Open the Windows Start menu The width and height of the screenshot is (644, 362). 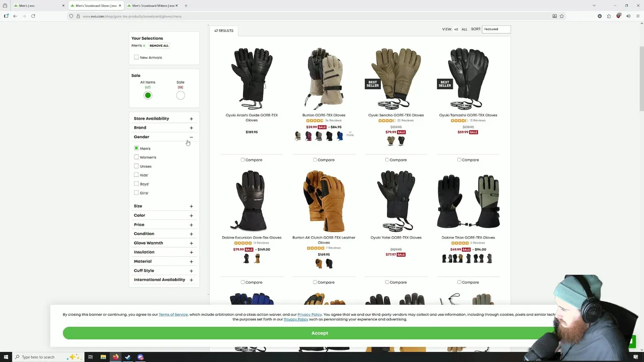click(5, 357)
